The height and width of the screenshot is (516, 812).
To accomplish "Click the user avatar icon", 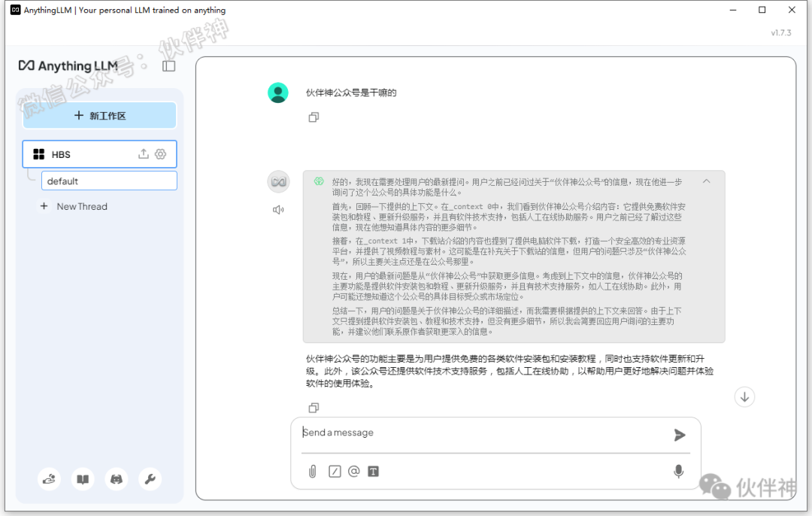I will [x=278, y=93].
